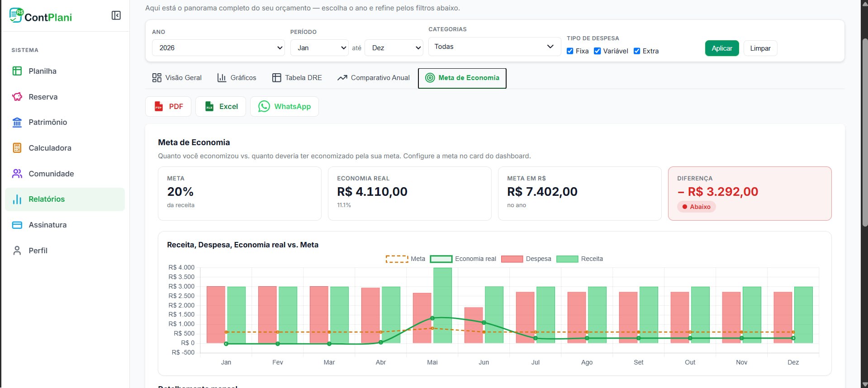868x388 pixels.
Task: Click the Gráficos chart icon
Action: [x=222, y=78]
